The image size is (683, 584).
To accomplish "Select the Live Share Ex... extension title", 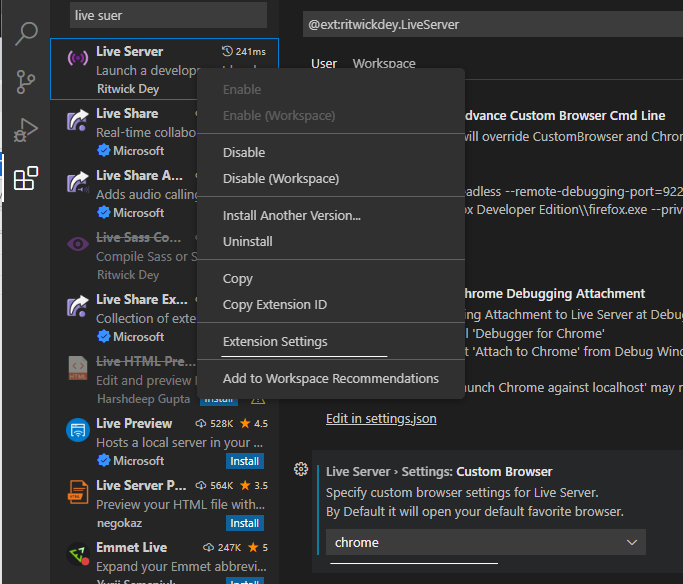I will (142, 300).
